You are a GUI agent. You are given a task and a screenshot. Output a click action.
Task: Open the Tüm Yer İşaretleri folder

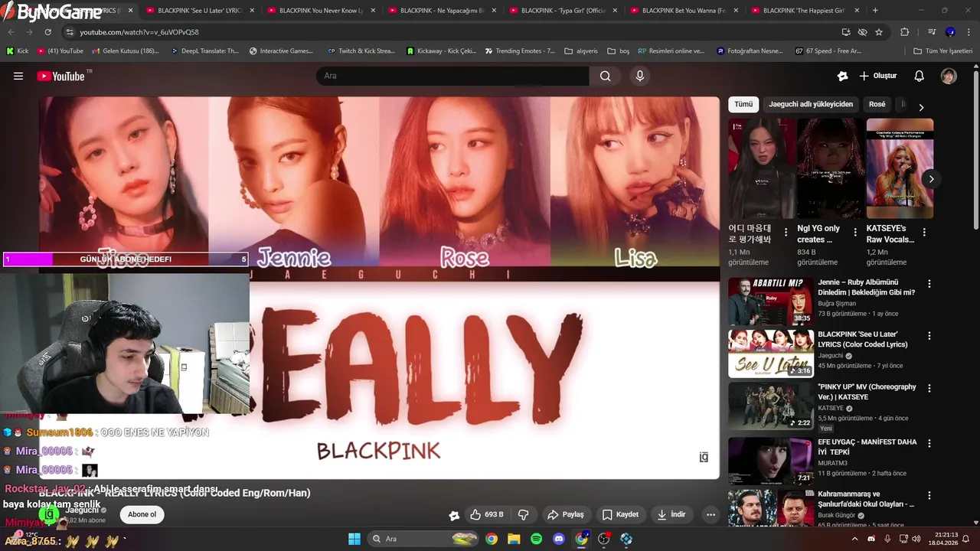943,51
